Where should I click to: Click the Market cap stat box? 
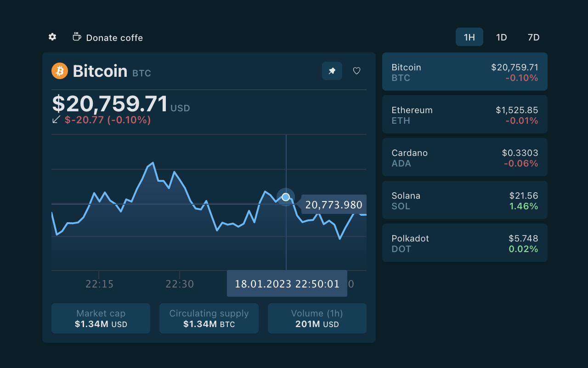pyautogui.click(x=101, y=318)
